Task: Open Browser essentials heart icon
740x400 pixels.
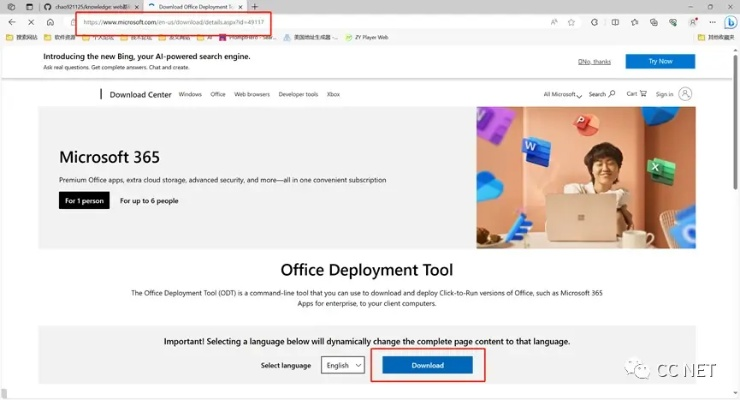Action: click(673, 22)
